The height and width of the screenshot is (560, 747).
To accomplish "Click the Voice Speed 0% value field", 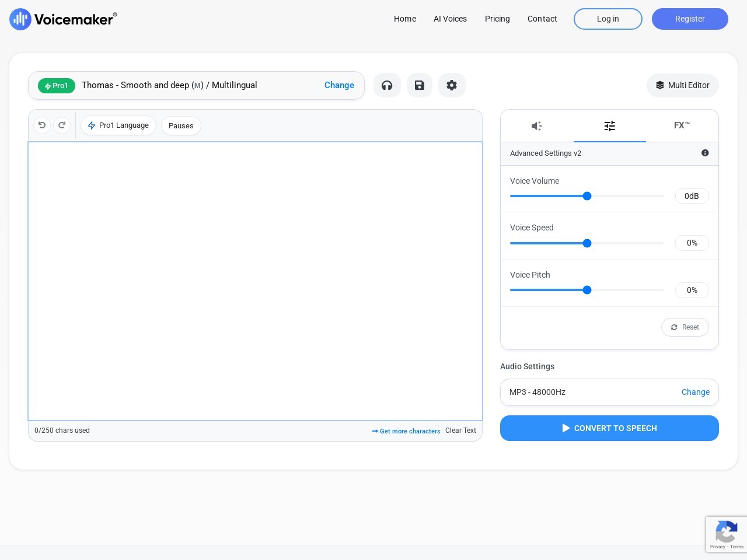I will pyautogui.click(x=692, y=243).
